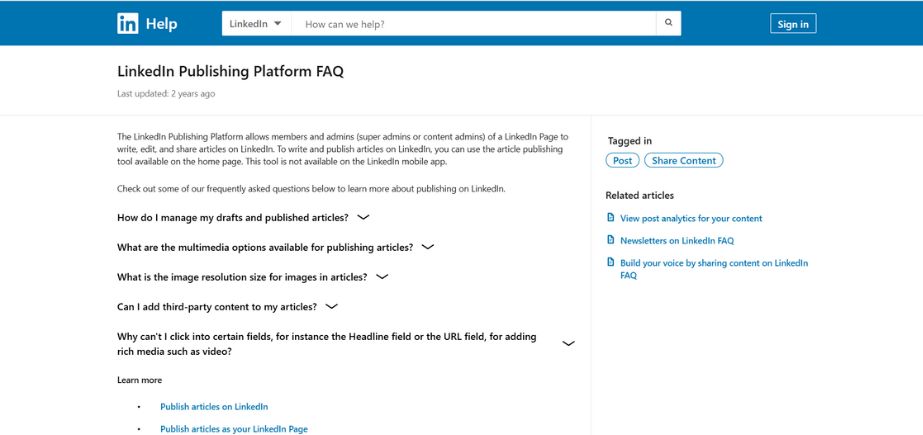Click document icon beside View post analytics
The height and width of the screenshot is (435, 923).
pos(610,218)
